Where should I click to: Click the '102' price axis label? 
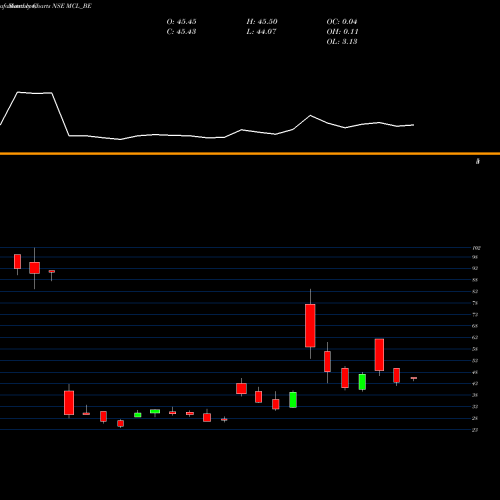click(x=476, y=248)
